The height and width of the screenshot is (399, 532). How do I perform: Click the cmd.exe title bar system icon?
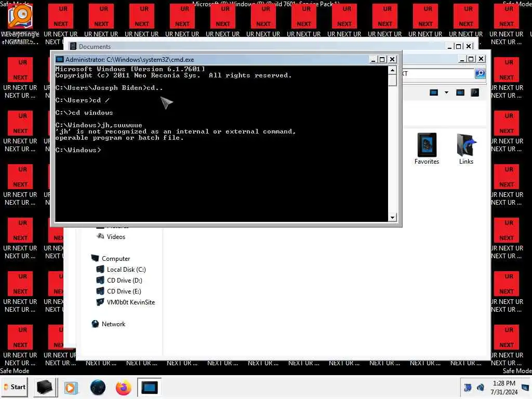point(60,59)
